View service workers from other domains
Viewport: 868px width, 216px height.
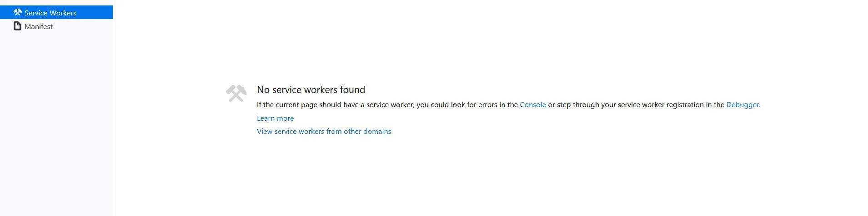pos(324,131)
